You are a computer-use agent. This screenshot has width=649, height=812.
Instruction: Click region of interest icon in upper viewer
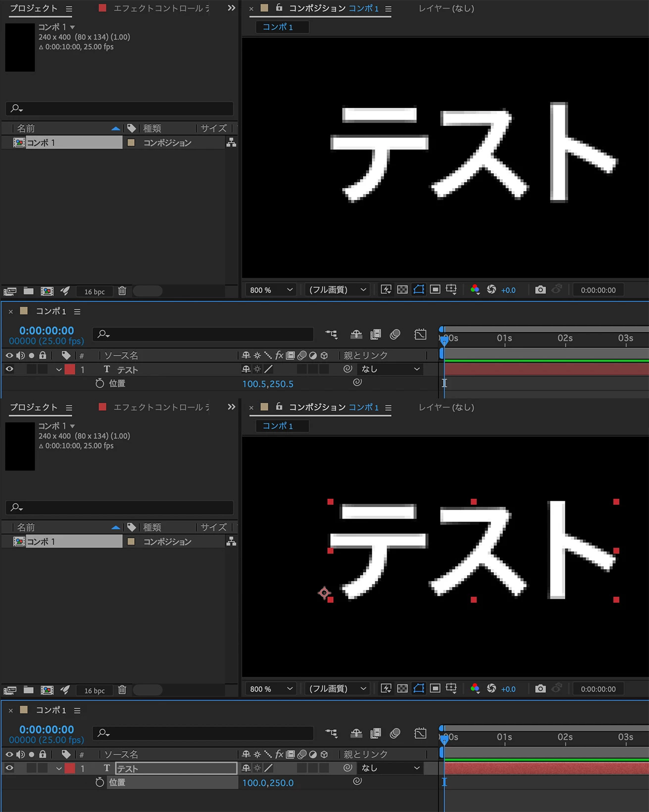pyautogui.click(x=435, y=289)
